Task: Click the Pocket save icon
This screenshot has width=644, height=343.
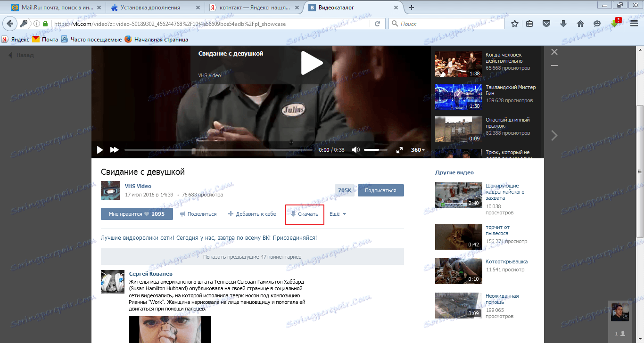Action: [x=546, y=24]
